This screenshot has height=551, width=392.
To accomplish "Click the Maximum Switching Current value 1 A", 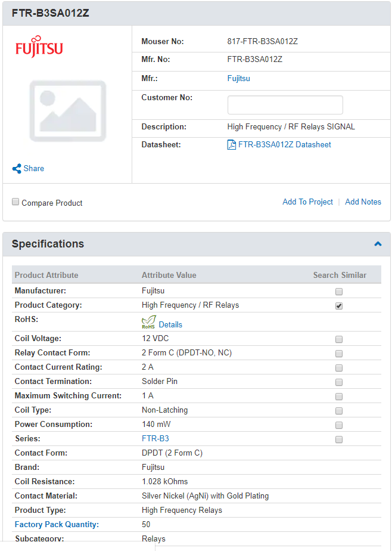I will point(147,396).
